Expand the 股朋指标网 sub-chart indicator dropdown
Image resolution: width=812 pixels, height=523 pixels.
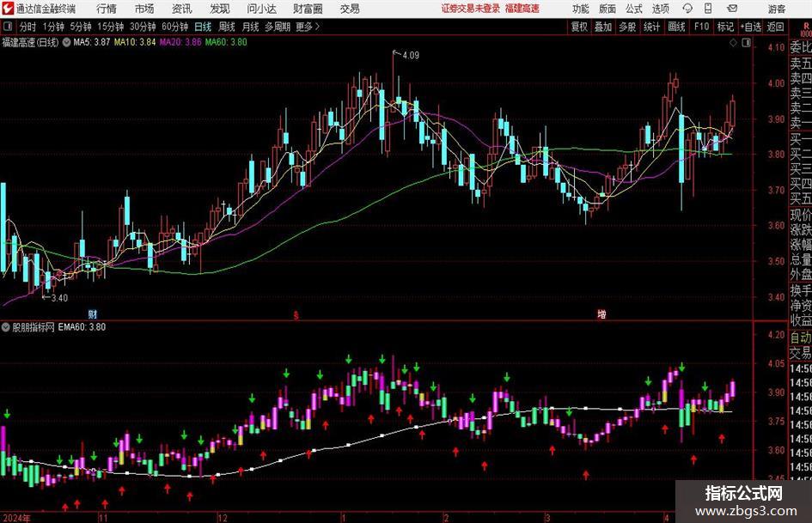pos(6,327)
